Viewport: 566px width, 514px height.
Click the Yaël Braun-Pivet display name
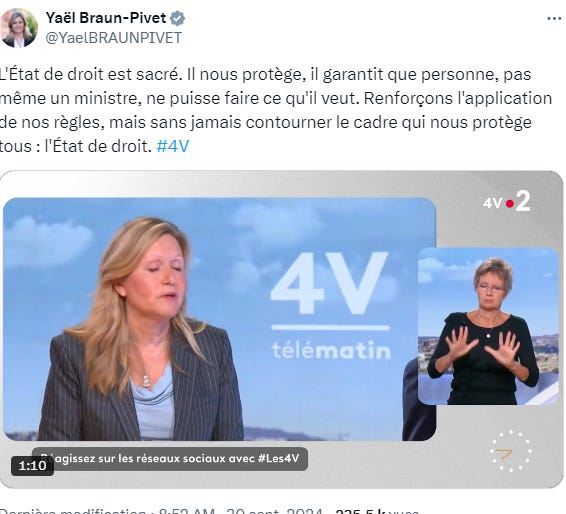tap(106, 18)
